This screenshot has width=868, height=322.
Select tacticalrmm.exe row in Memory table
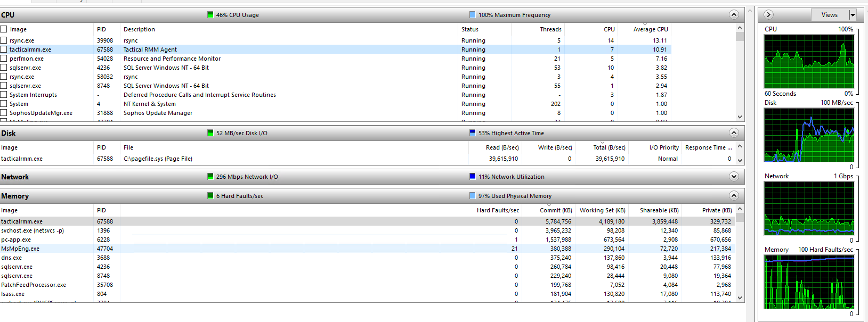[x=368, y=221]
